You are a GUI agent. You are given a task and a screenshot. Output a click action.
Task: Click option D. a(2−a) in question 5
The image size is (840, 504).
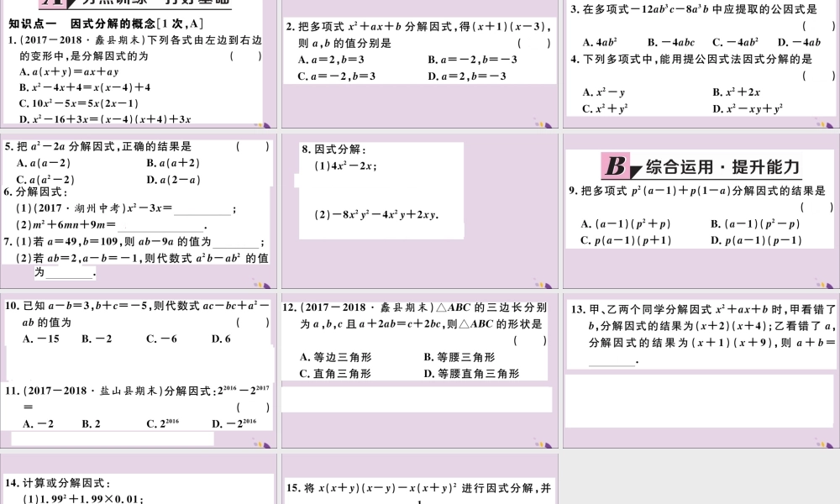click(x=173, y=180)
